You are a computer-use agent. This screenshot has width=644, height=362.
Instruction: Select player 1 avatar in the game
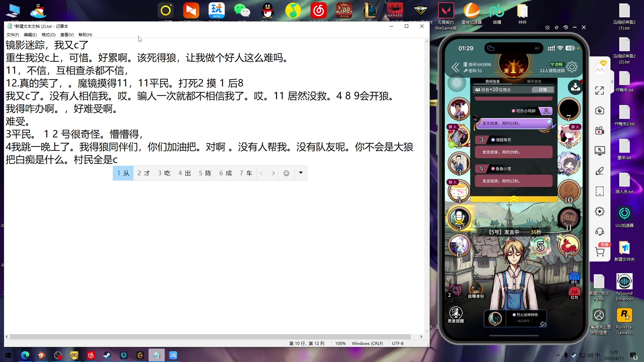[x=459, y=109]
